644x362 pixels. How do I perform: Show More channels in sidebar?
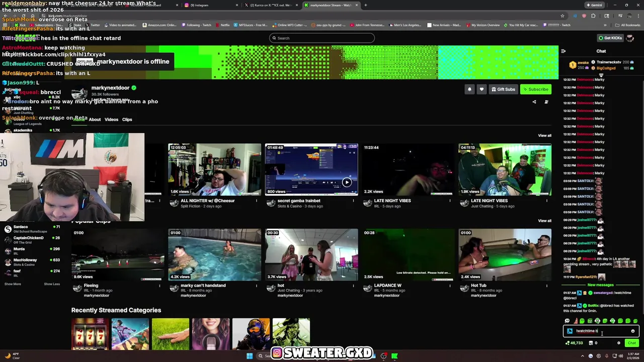(x=13, y=284)
